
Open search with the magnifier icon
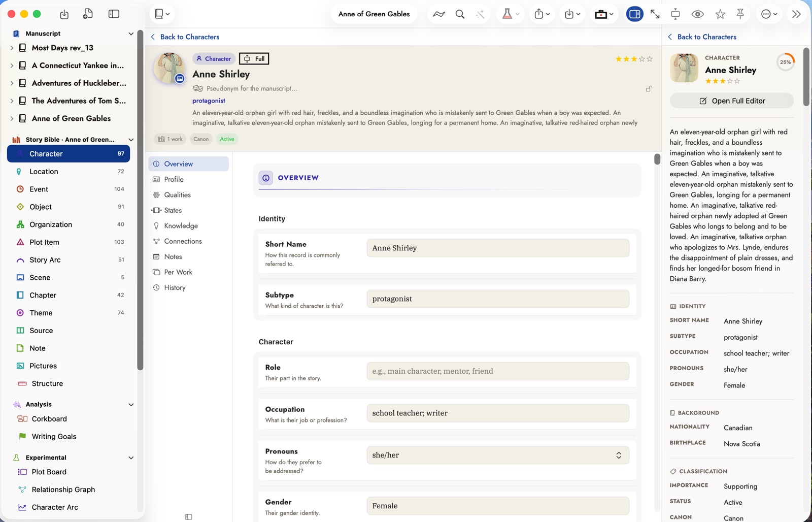click(460, 14)
